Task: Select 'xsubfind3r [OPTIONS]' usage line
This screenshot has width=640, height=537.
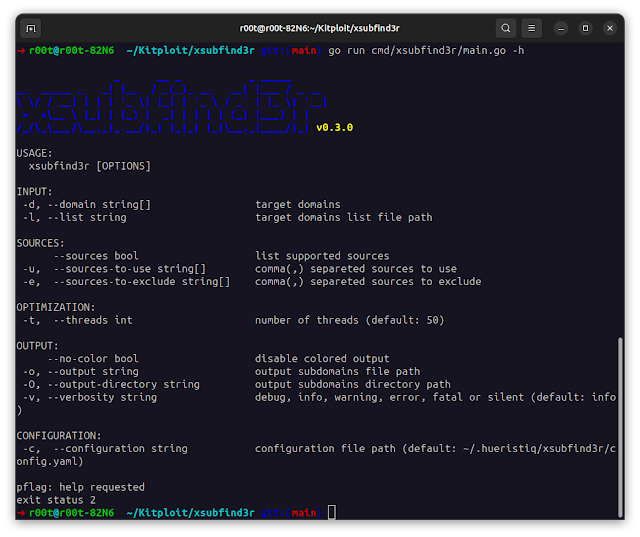Action: coord(90,166)
